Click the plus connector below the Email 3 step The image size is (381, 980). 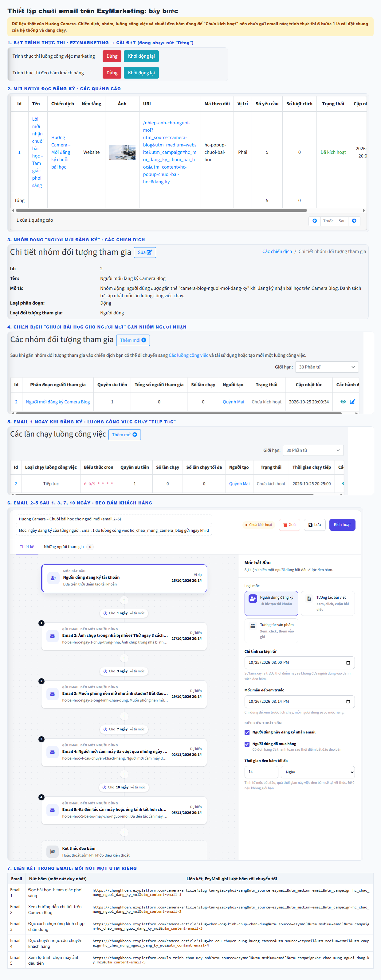(x=124, y=716)
